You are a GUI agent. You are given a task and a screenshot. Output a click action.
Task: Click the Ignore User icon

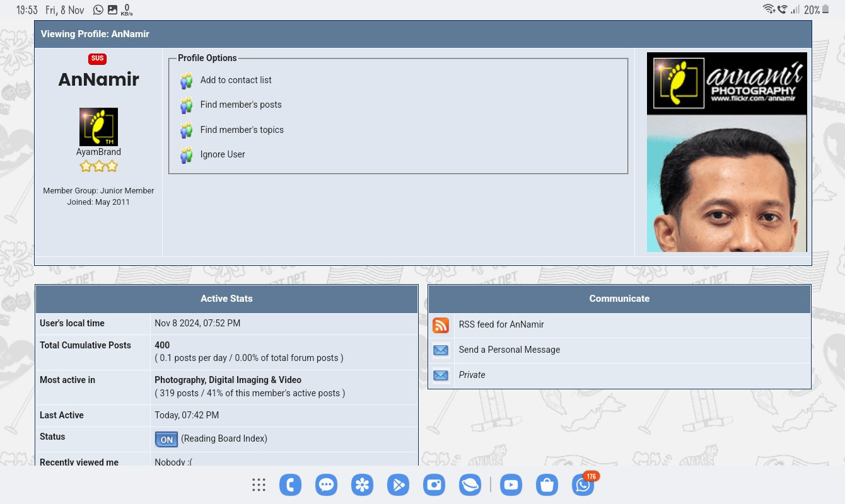point(186,155)
